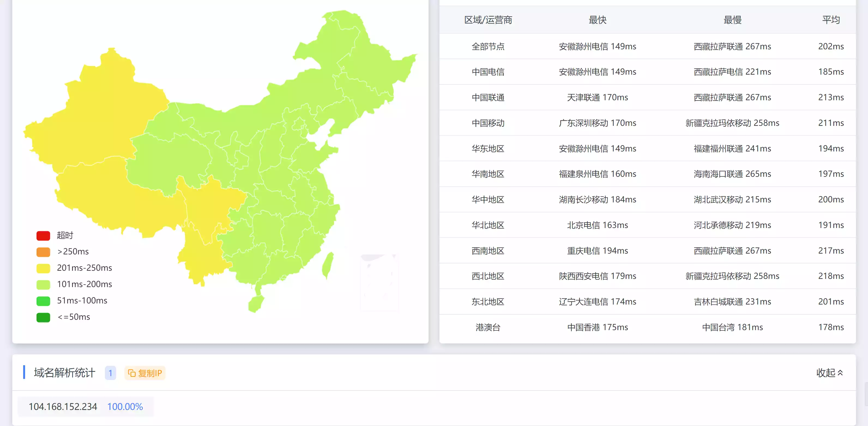Click the 178ms average for 港澳台
This screenshot has width=868, height=426.
(831, 327)
